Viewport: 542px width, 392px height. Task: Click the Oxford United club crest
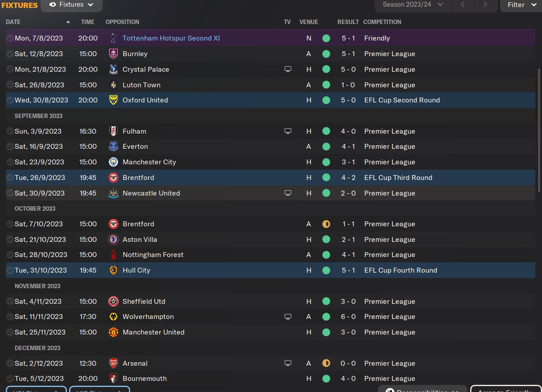113,100
